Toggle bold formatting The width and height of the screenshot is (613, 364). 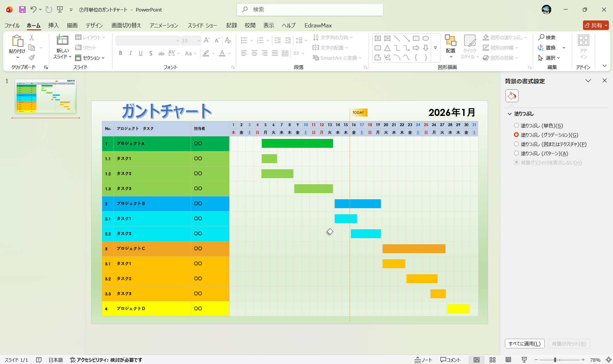tap(120, 53)
